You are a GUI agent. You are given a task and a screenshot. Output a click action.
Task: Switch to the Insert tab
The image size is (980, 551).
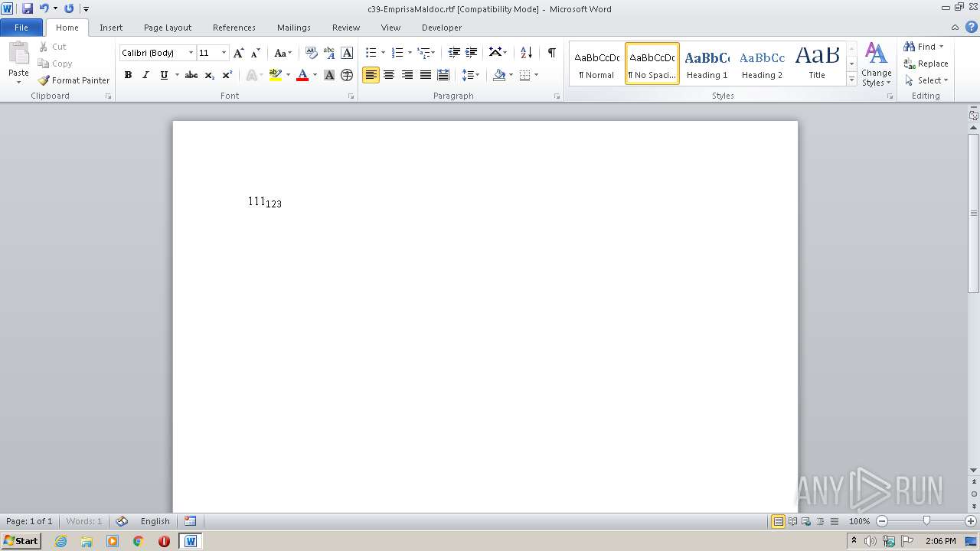tap(111, 27)
